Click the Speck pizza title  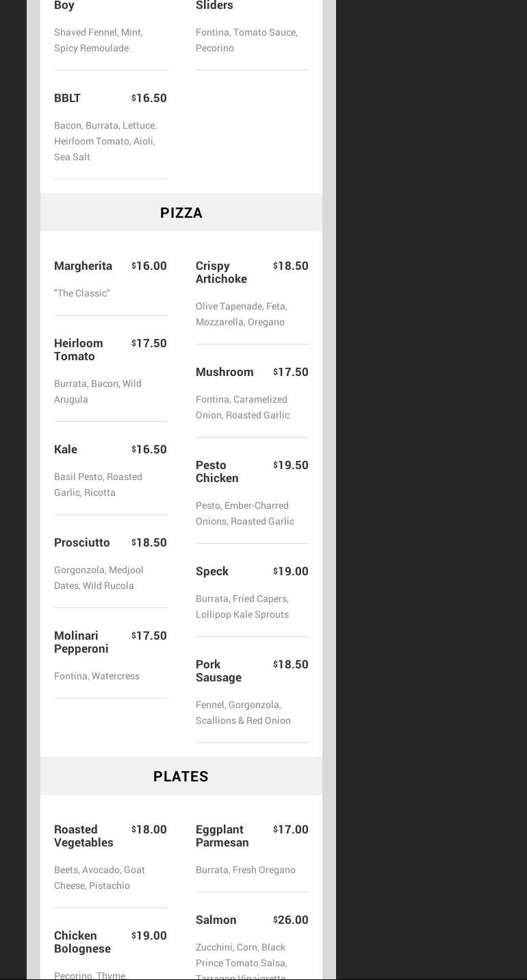pos(212,571)
